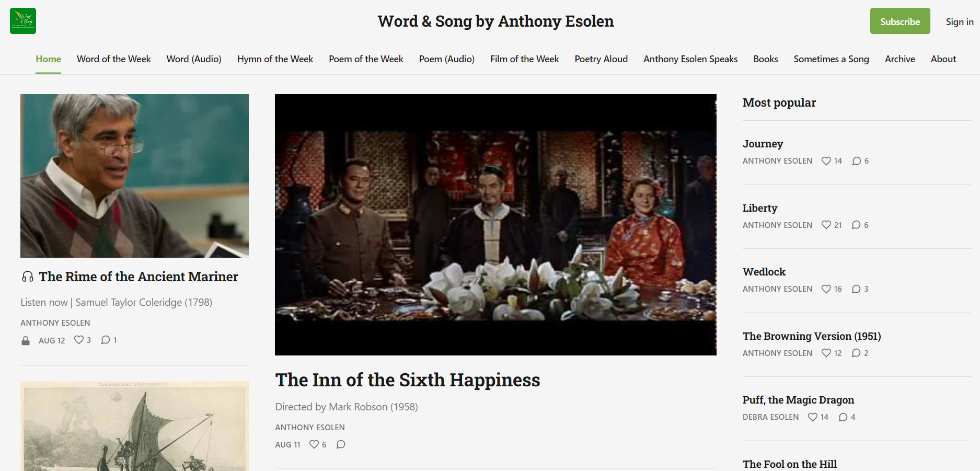Switch to the Film of the Week tab

524,59
